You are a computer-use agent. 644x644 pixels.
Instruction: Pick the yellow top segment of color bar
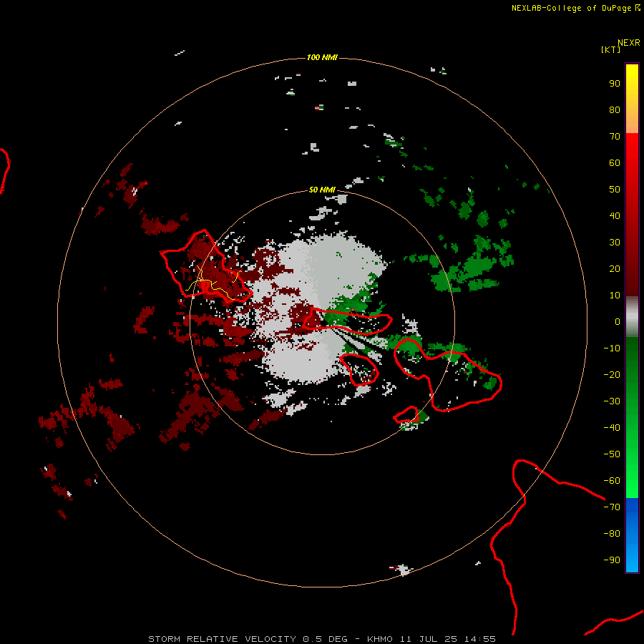tap(632, 99)
